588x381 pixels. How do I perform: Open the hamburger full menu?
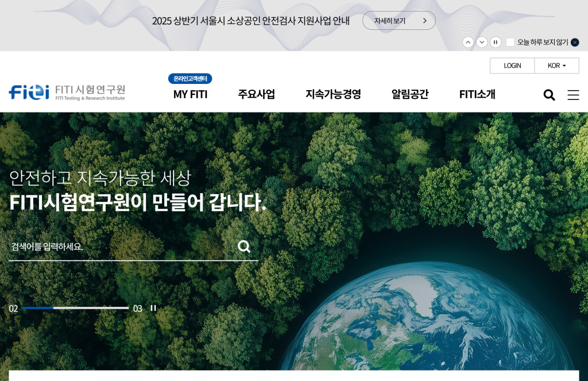click(573, 95)
